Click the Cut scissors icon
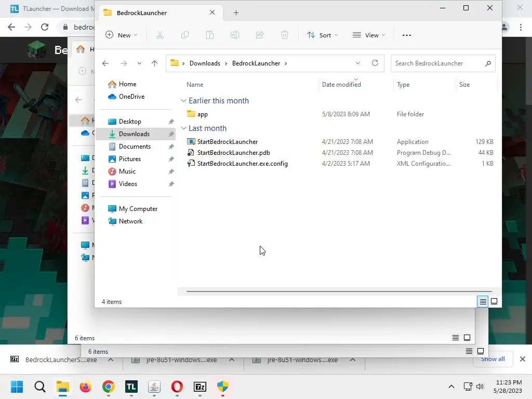Viewport: 532px width, 399px height. (160, 35)
